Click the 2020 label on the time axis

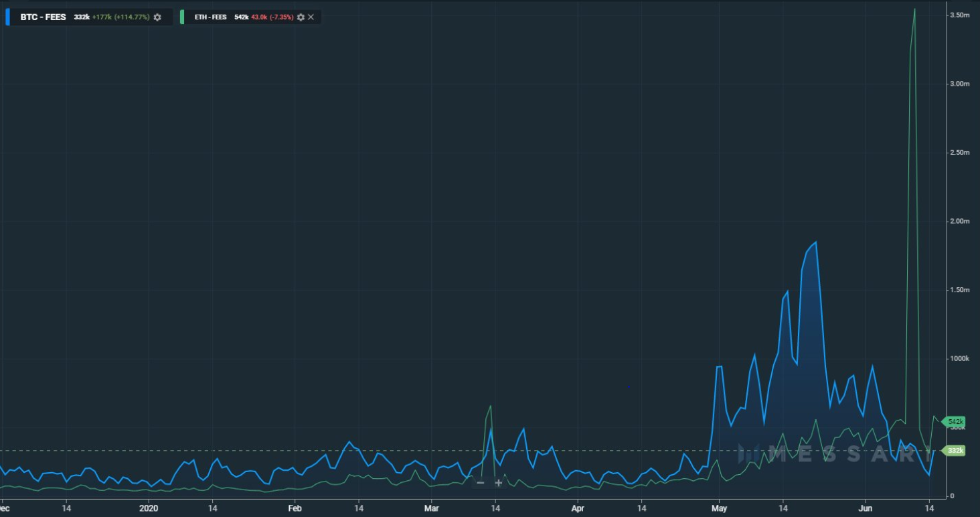[x=149, y=508]
